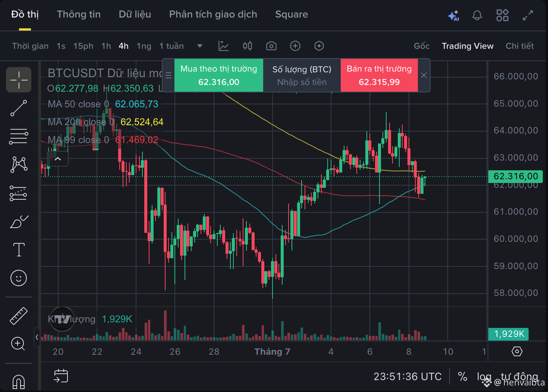Expand the left drawing toolbar handle
548x392 pixels.
tap(37, 337)
